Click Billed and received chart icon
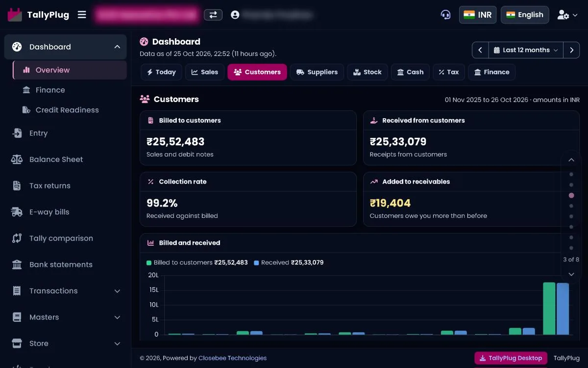 tap(151, 243)
